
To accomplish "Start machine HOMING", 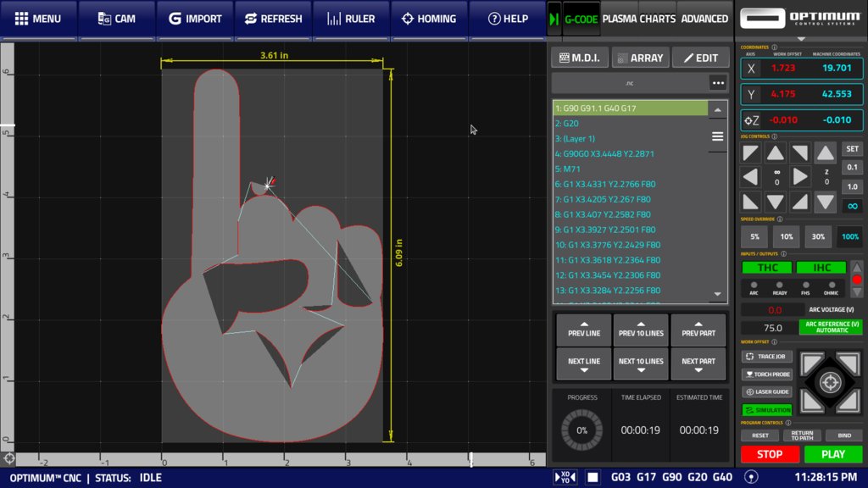I will [x=429, y=19].
